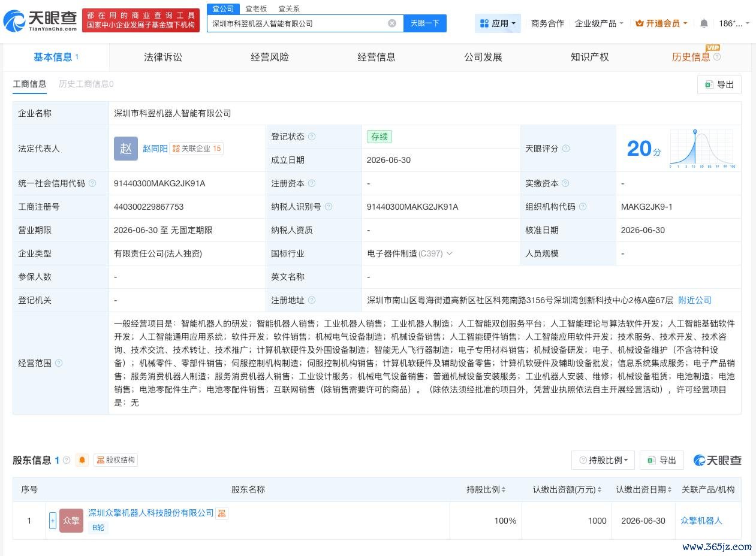This screenshot has height=556, width=756.
Task: Open the 经营风险 tab
Action: click(270, 57)
